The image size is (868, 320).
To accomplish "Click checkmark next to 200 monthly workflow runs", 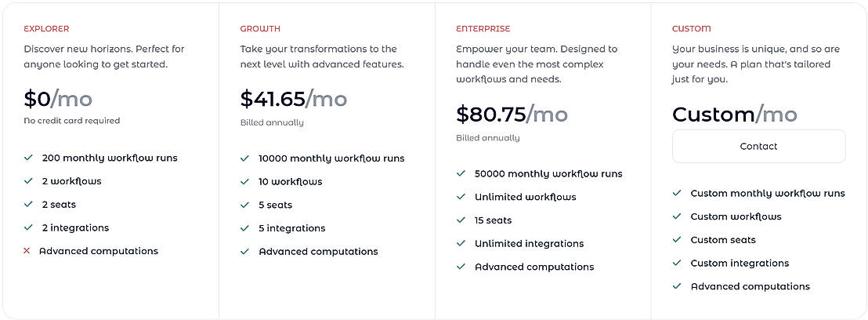I will (28, 158).
